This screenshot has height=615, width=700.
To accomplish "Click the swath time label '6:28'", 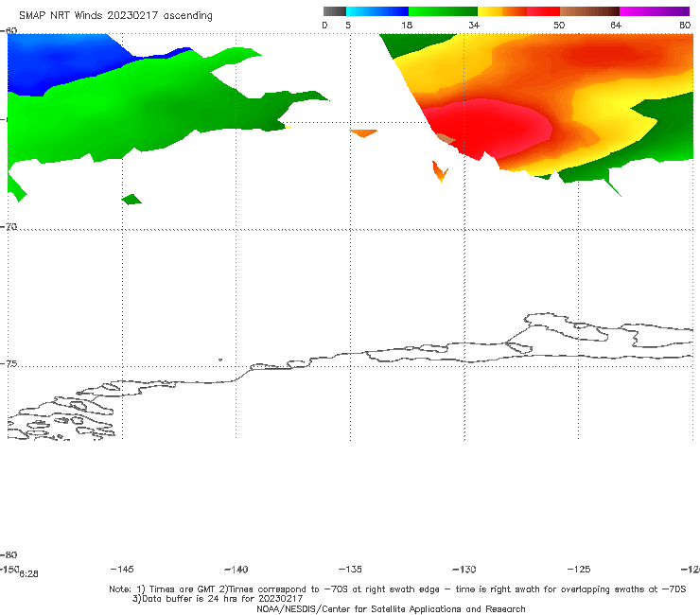I will [28, 574].
